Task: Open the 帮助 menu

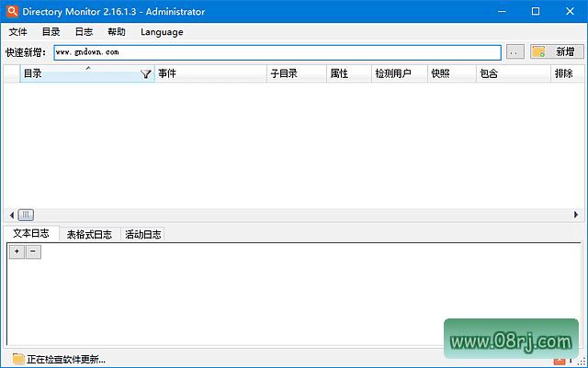Action: pos(117,32)
